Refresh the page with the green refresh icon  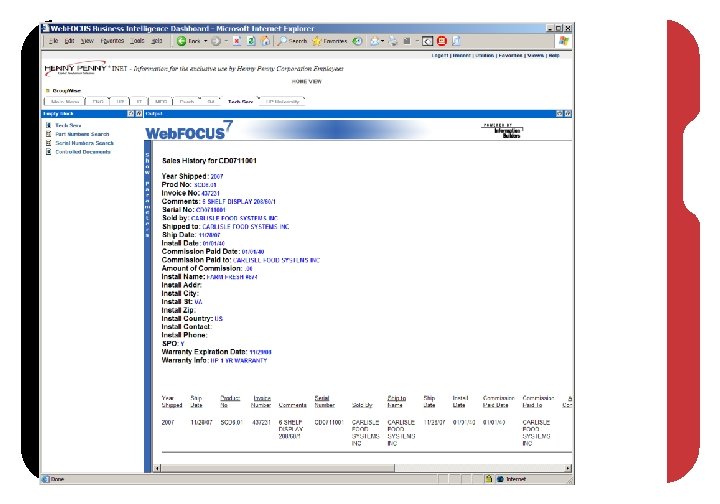click(251, 41)
